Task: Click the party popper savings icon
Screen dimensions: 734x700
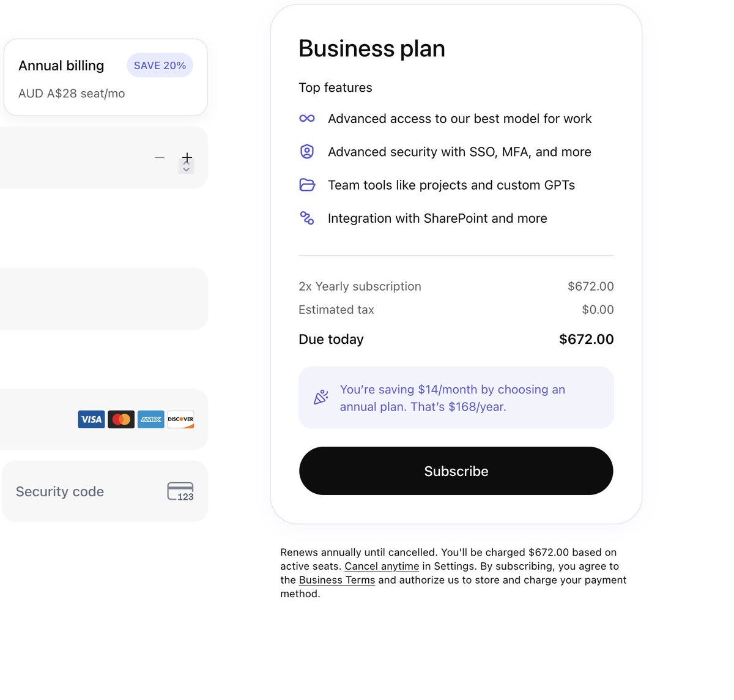Action: [x=321, y=398]
